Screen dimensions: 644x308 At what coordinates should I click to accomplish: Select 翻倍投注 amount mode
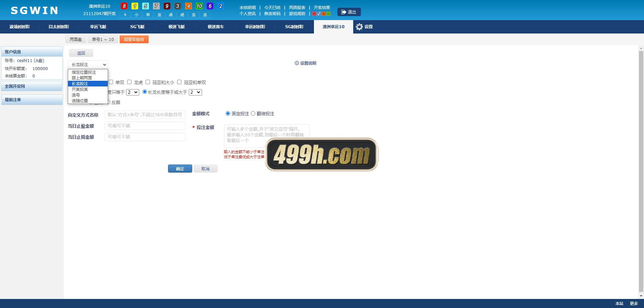click(253, 114)
